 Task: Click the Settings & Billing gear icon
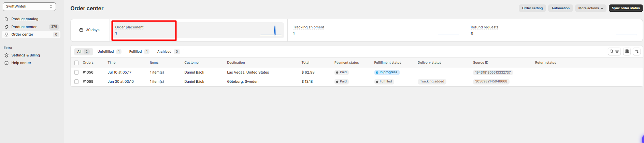(x=6, y=55)
